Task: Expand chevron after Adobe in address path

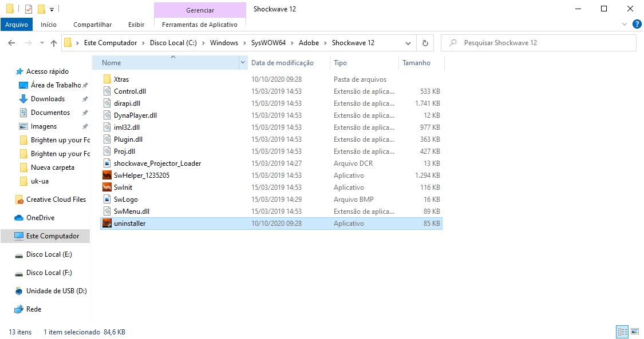Action: (325, 43)
